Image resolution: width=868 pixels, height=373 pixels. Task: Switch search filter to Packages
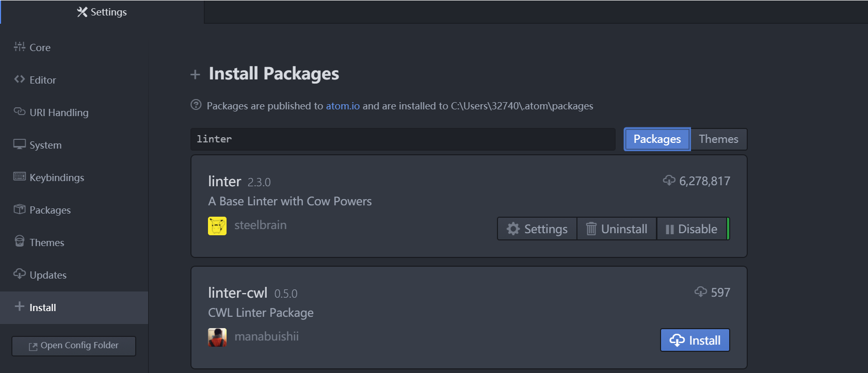tap(657, 139)
